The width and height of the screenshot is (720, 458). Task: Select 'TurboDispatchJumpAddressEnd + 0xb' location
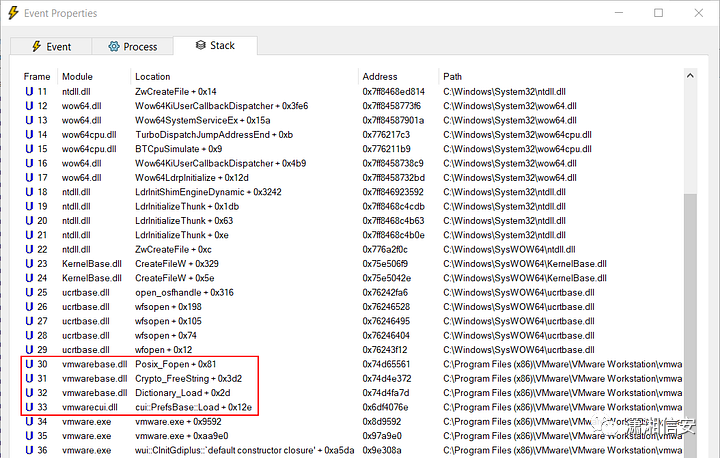click(x=214, y=135)
